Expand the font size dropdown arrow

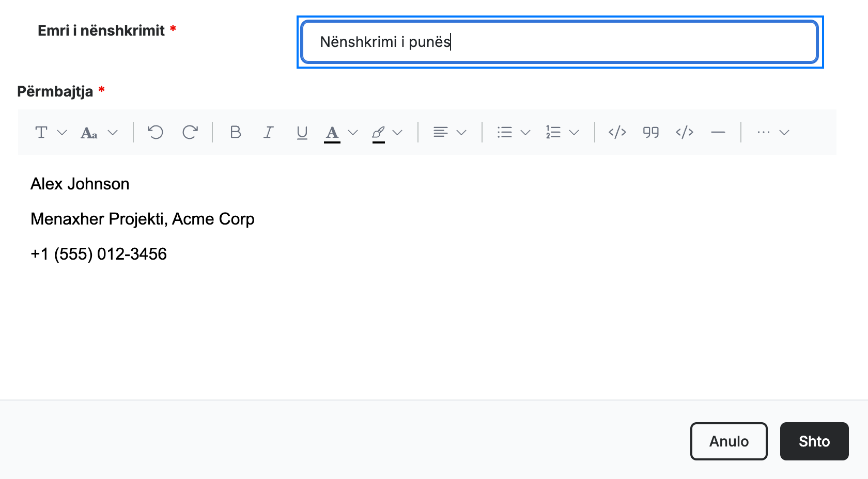coord(113,133)
